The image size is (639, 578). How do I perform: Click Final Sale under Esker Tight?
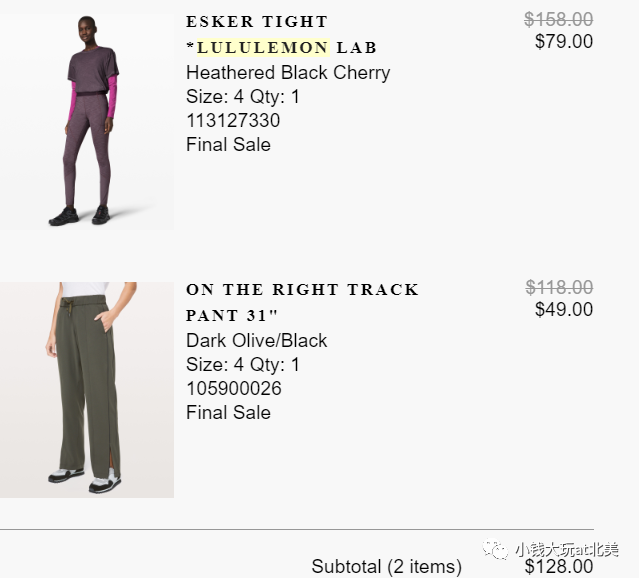229,145
